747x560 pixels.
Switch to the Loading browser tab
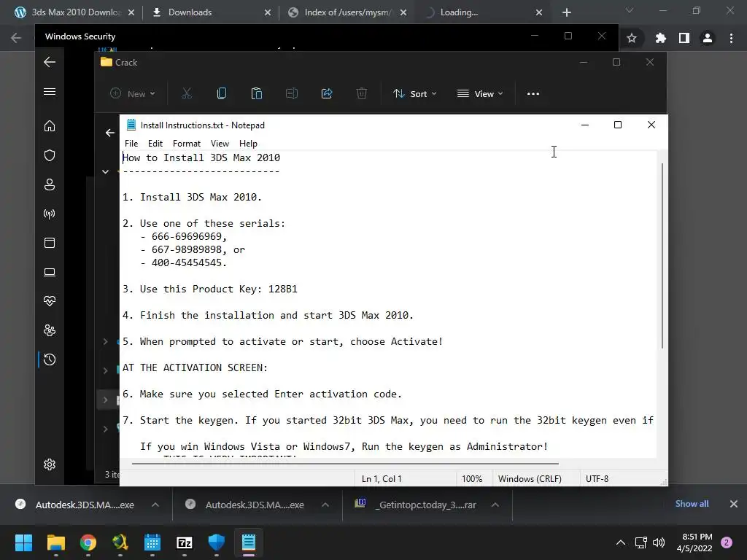coord(459,12)
